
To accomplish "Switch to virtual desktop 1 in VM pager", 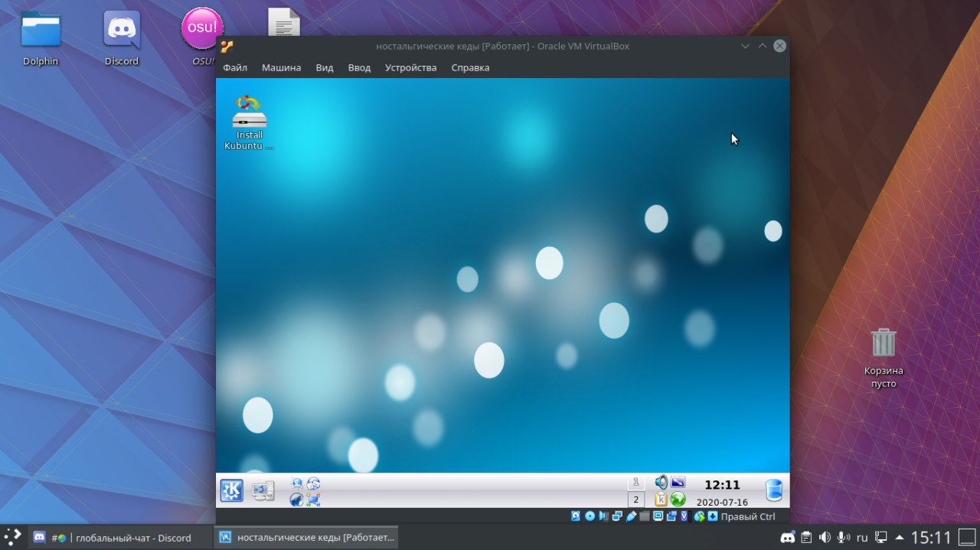I will pyautogui.click(x=635, y=483).
